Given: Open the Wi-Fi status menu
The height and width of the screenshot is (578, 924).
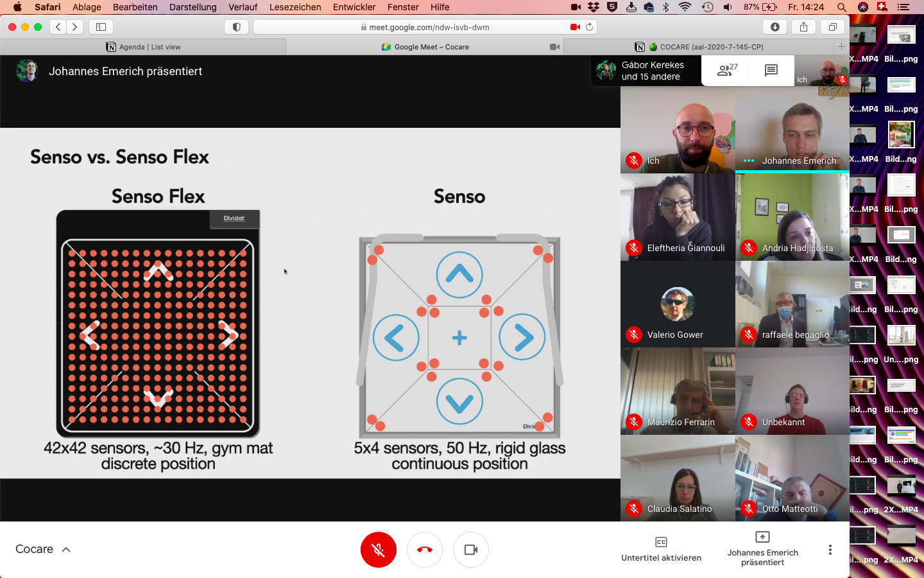Looking at the screenshot, I should 685,7.
